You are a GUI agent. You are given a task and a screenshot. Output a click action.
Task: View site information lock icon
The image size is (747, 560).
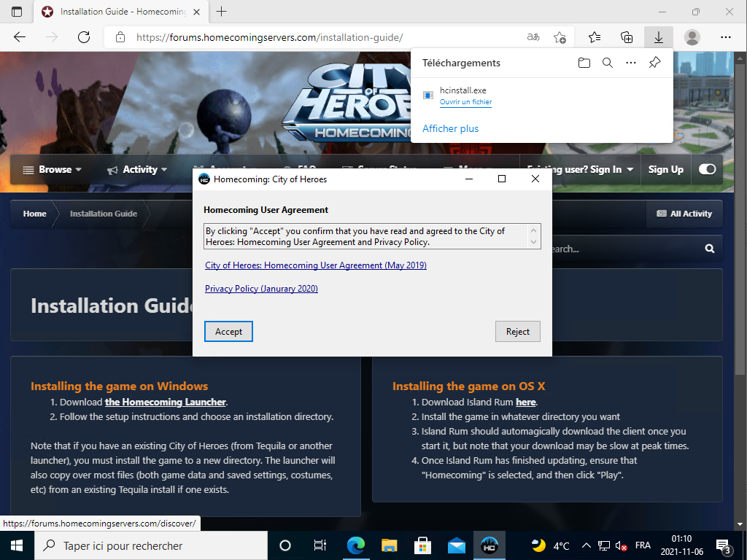point(120,37)
